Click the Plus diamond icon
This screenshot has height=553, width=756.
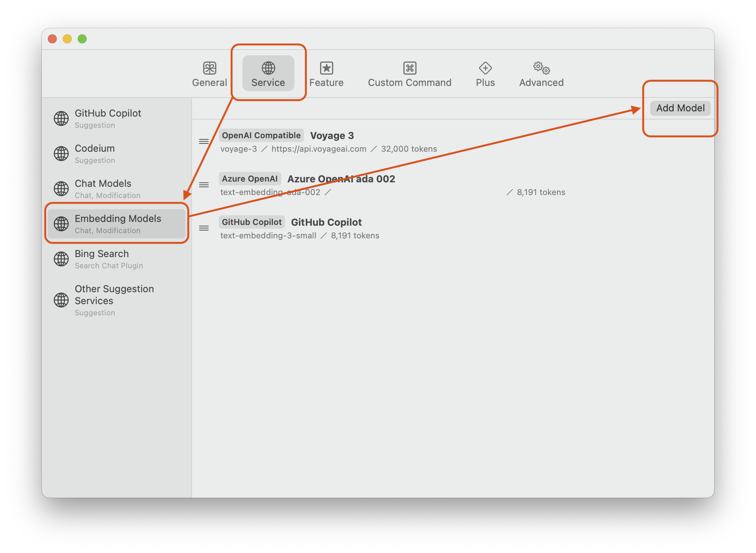click(485, 68)
